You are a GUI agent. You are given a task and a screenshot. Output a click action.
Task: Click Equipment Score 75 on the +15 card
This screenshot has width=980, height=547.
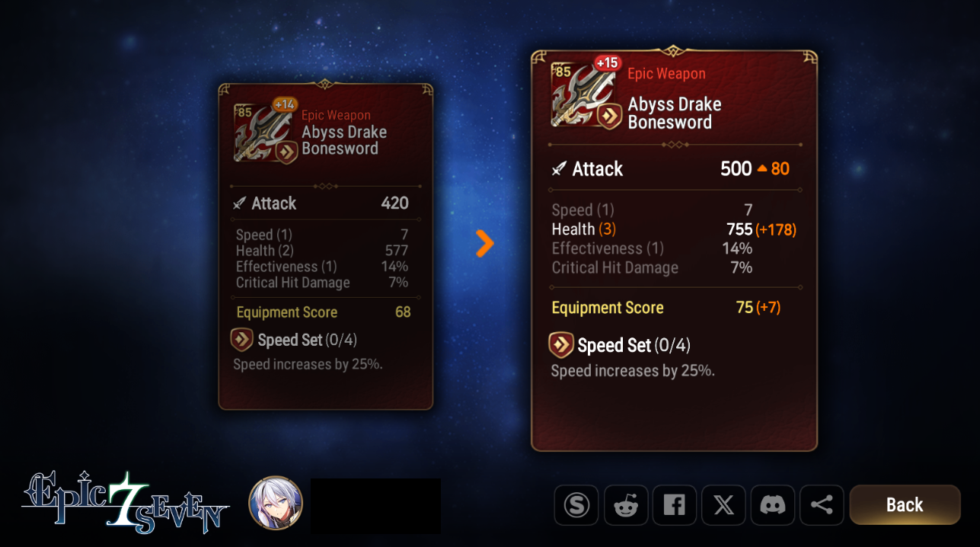point(667,308)
